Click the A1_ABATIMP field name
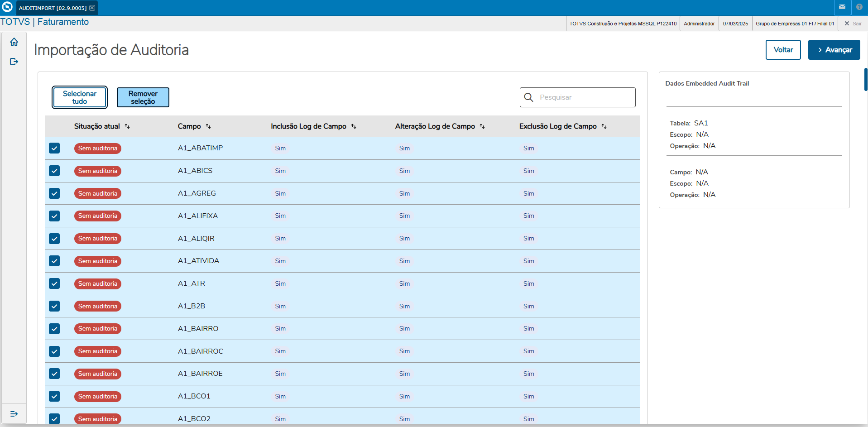Viewport: 868px width, 427px height. click(x=200, y=148)
